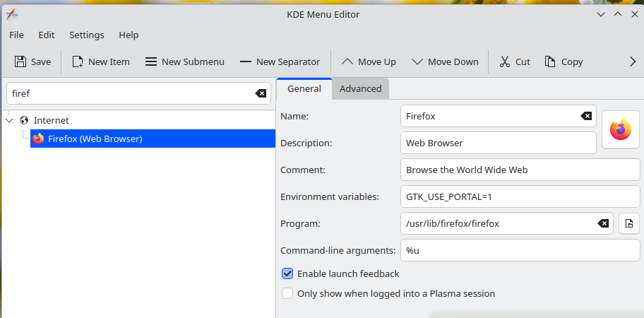Edit the Command-line arguments field '%u'

[520, 250]
